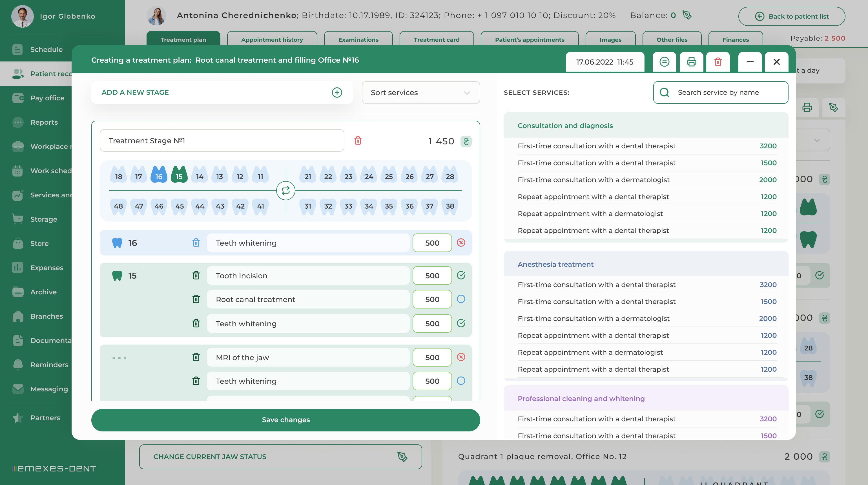Click the Treatment Stage №1 name field
868x485 pixels.
[222, 140]
